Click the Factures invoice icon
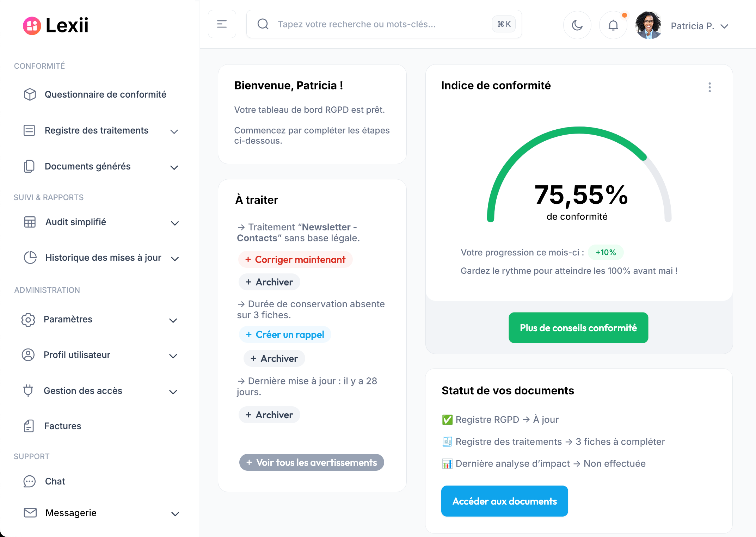Viewport: 756px width, 537px height. point(29,426)
